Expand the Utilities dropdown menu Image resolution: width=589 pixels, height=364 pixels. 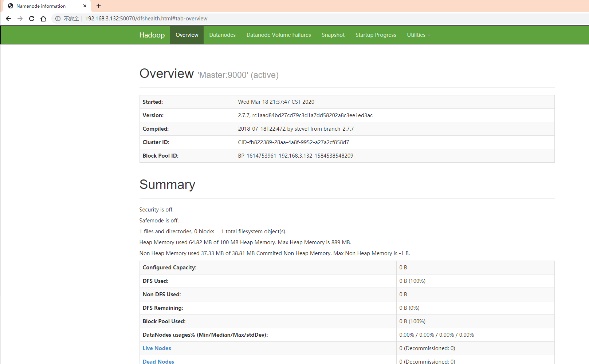[419, 35]
